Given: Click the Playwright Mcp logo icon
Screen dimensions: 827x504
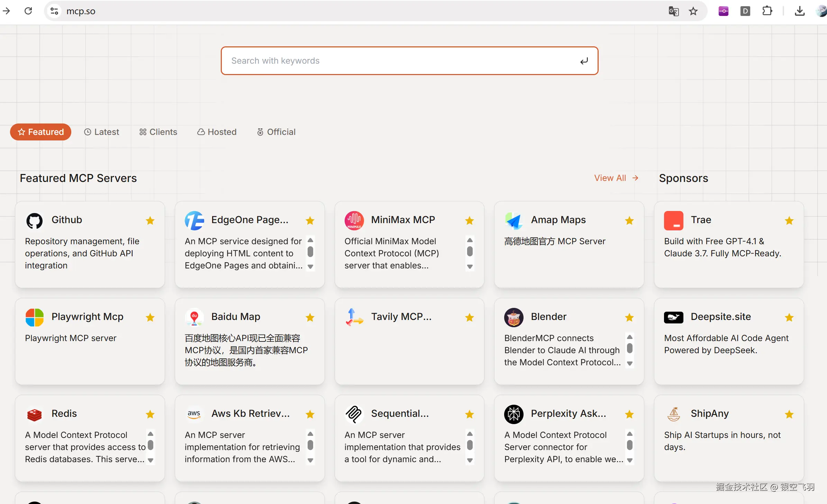Looking at the screenshot, I should 34,318.
